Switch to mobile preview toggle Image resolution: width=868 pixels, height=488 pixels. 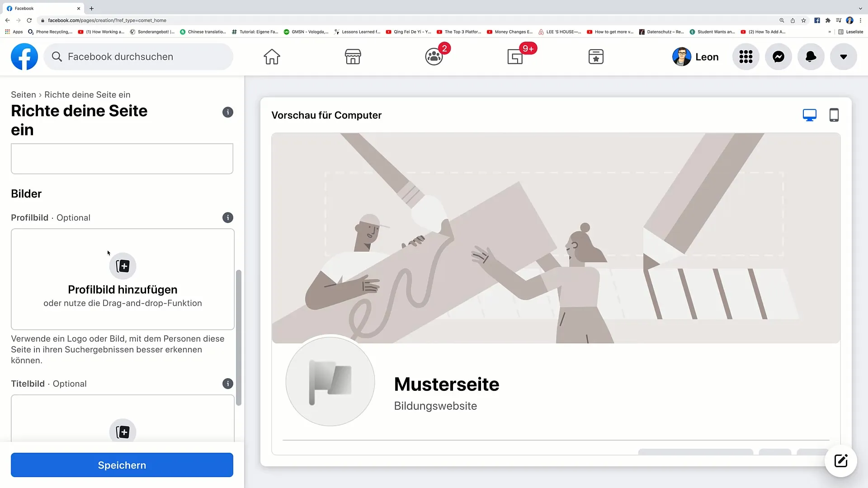834,114
